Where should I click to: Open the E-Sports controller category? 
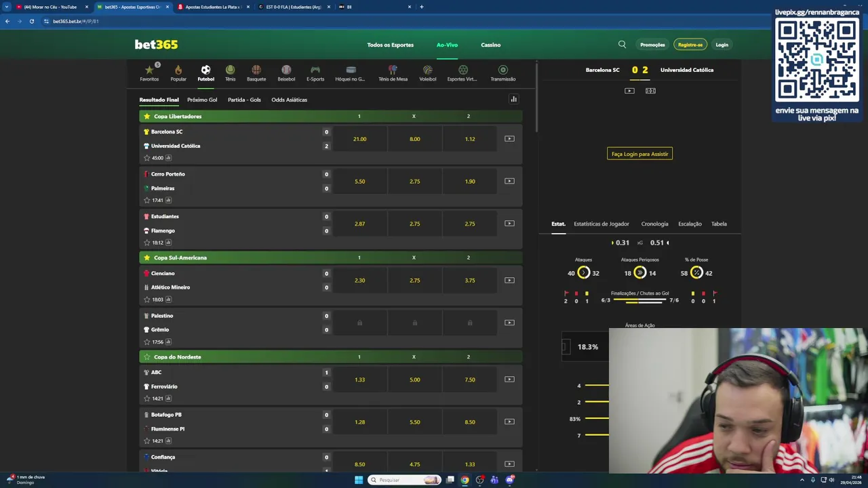point(315,73)
